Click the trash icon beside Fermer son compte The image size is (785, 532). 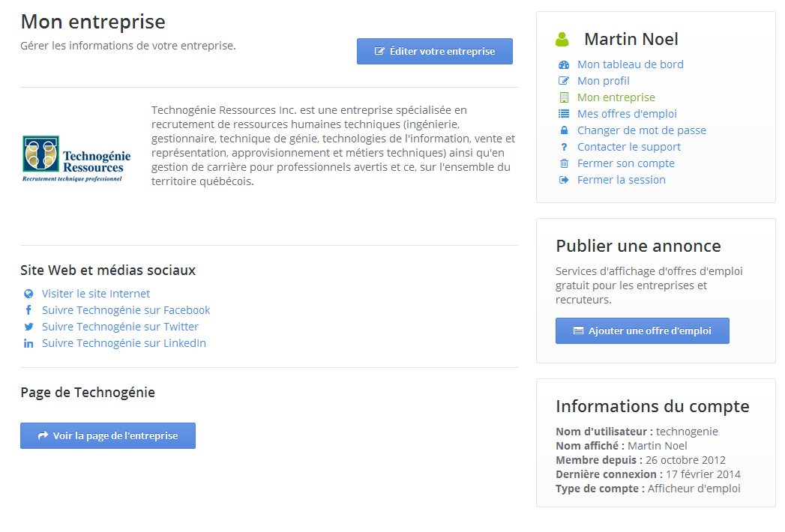coord(564,163)
